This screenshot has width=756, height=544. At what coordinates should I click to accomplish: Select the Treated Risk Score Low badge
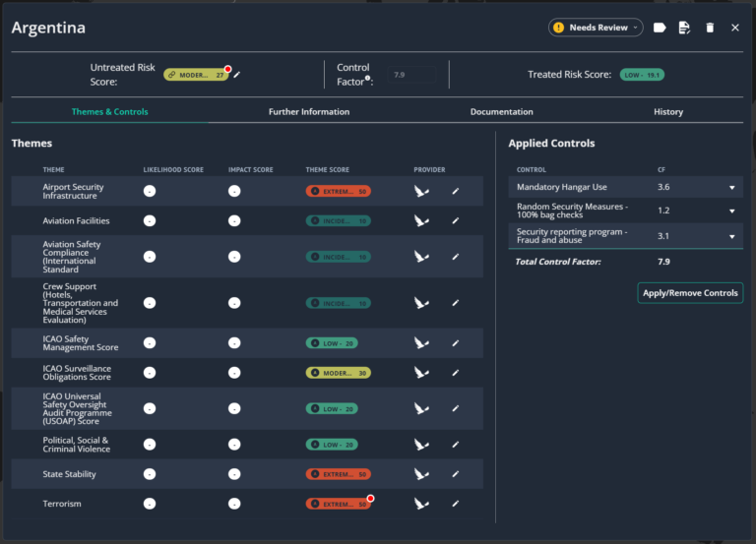pos(642,75)
